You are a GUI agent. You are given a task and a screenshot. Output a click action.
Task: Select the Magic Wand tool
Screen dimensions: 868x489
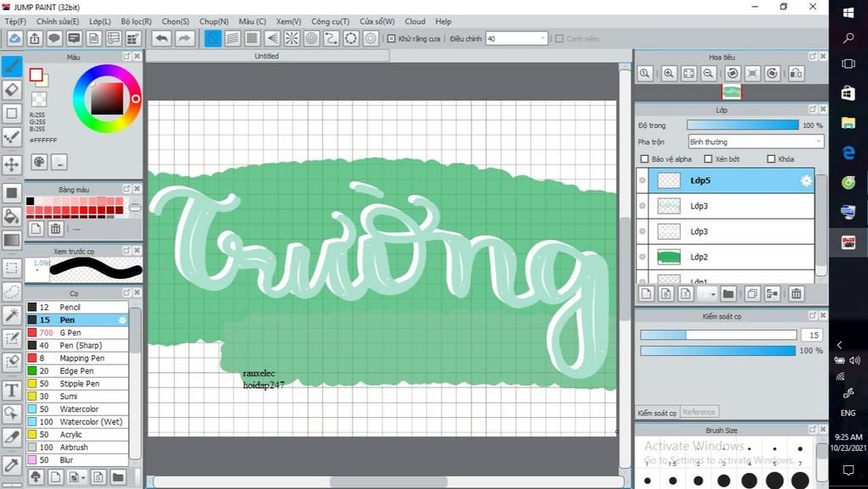point(12,315)
